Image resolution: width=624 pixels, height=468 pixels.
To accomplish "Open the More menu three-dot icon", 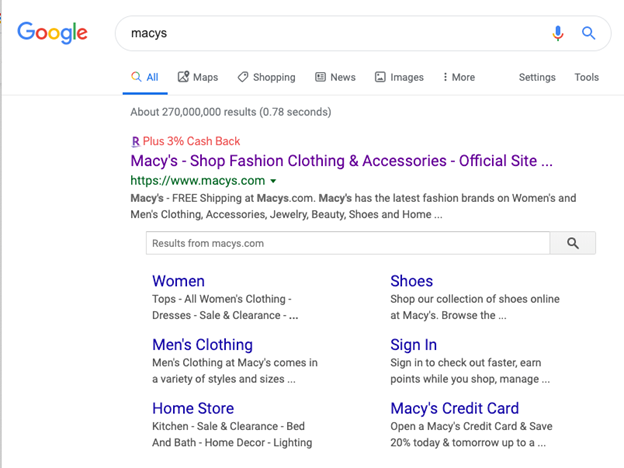I will (x=445, y=77).
